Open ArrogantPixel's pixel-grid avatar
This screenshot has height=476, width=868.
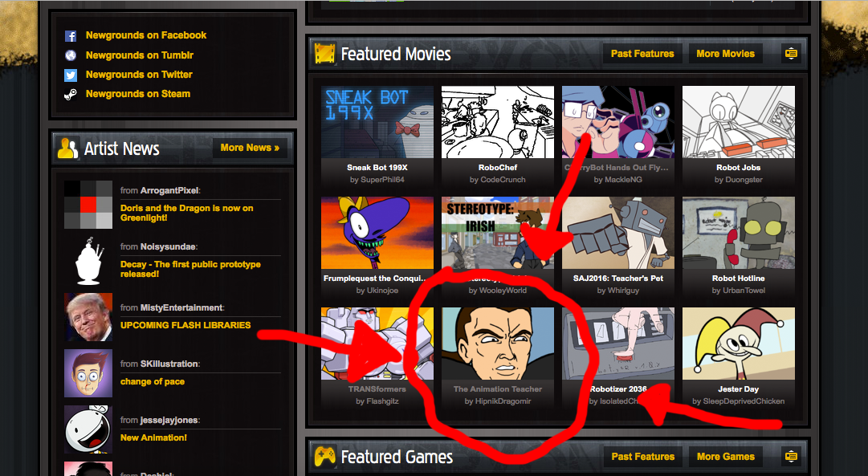pos(88,205)
